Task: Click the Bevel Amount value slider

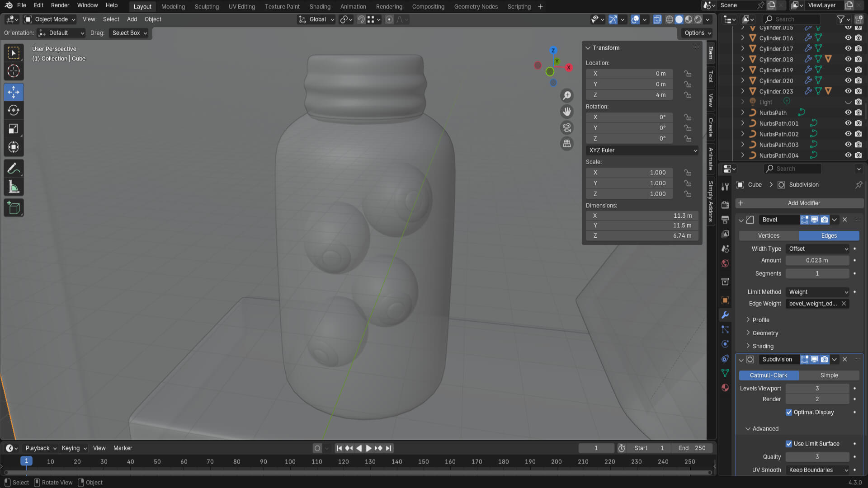Action: 817,261
